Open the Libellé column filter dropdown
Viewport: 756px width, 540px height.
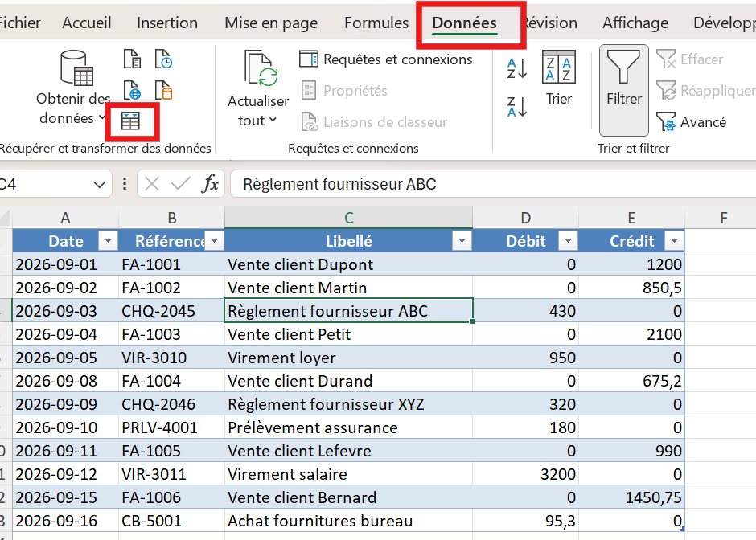[x=462, y=241]
